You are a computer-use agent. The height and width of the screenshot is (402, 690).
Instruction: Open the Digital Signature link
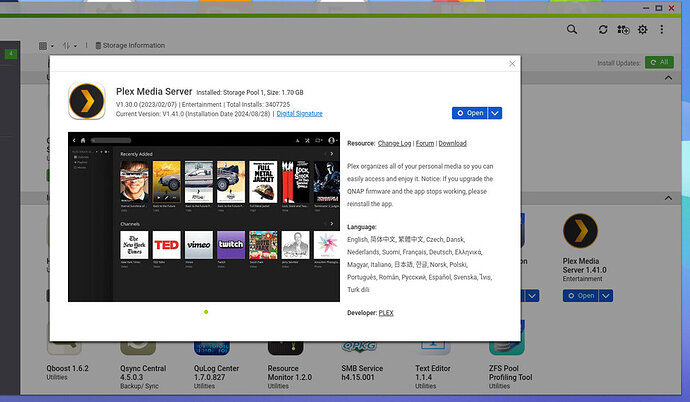pos(299,113)
